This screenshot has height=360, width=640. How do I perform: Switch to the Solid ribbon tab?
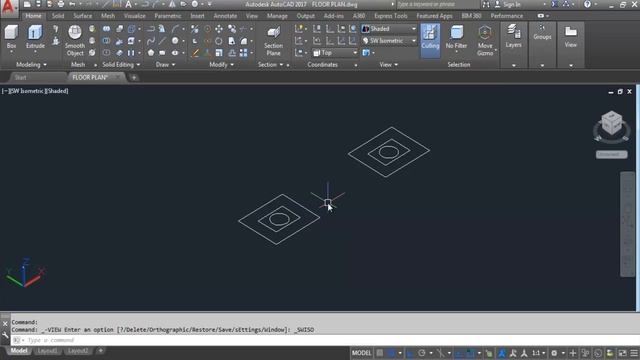[58, 16]
